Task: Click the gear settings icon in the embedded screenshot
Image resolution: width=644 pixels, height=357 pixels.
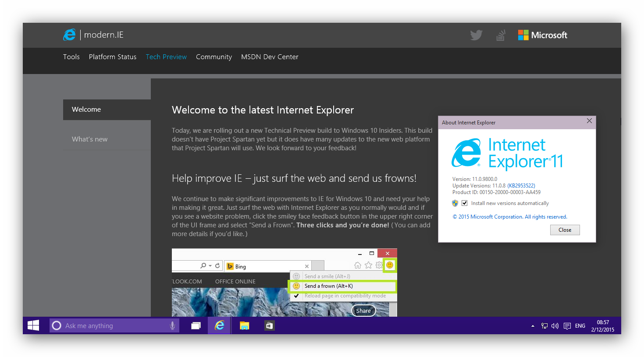Action: [x=379, y=265]
